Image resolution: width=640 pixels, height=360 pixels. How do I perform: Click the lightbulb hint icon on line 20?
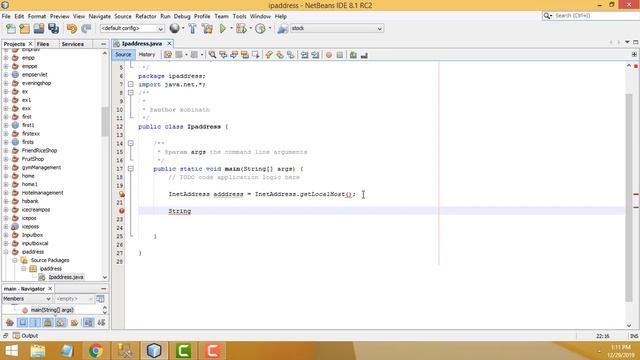122,194
